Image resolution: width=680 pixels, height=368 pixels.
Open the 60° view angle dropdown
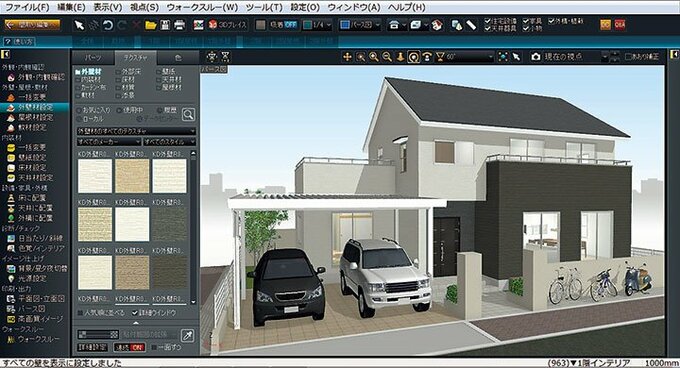click(x=464, y=57)
